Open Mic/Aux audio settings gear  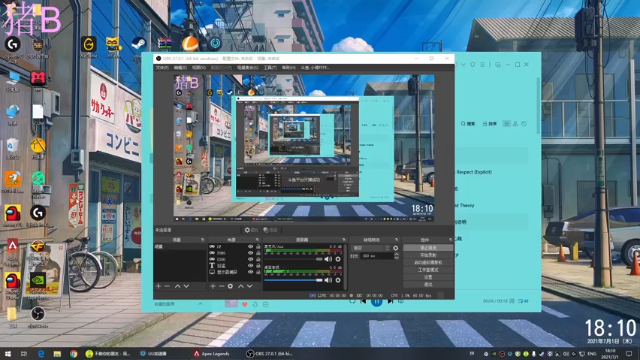tap(338, 259)
